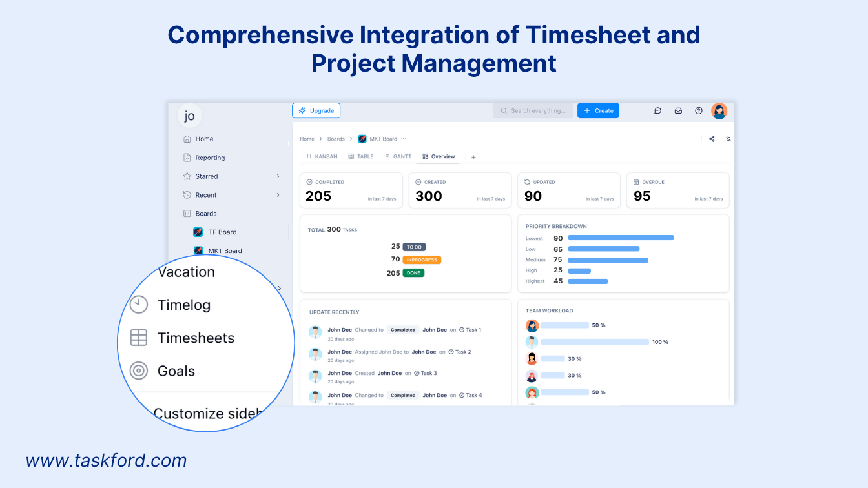The width and height of the screenshot is (868, 488).
Task: Expand the Starred sidebar section
Action: coord(278,176)
